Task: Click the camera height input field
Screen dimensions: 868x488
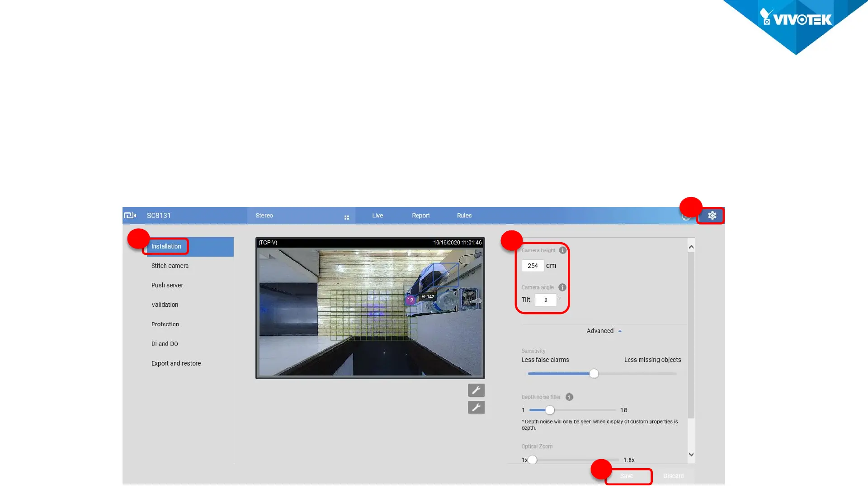Action: pyautogui.click(x=533, y=266)
